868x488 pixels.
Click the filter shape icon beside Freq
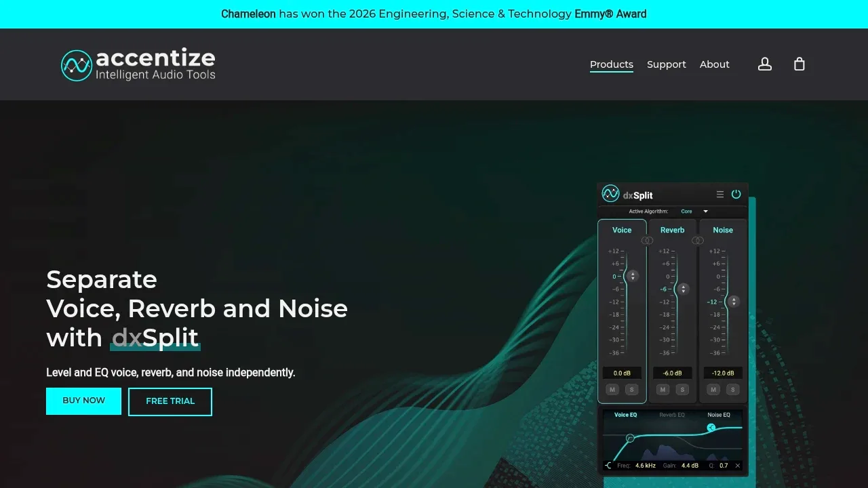(608, 466)
